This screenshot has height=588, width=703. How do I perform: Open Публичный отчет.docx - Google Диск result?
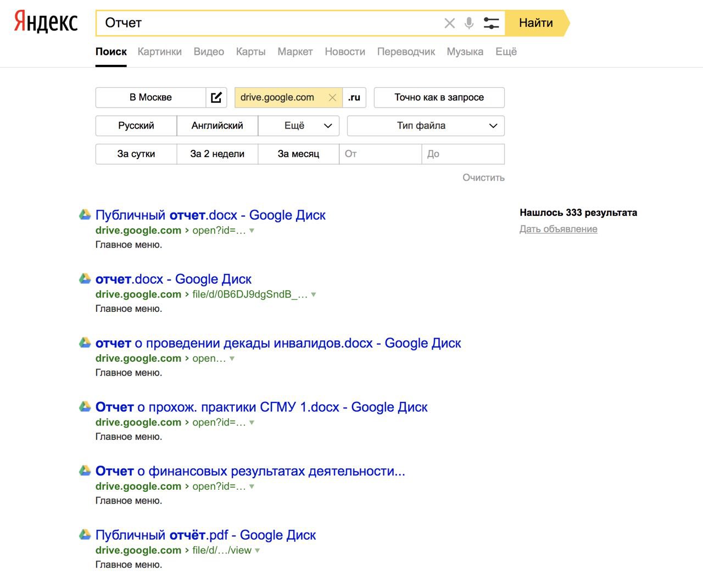[210, 215]
